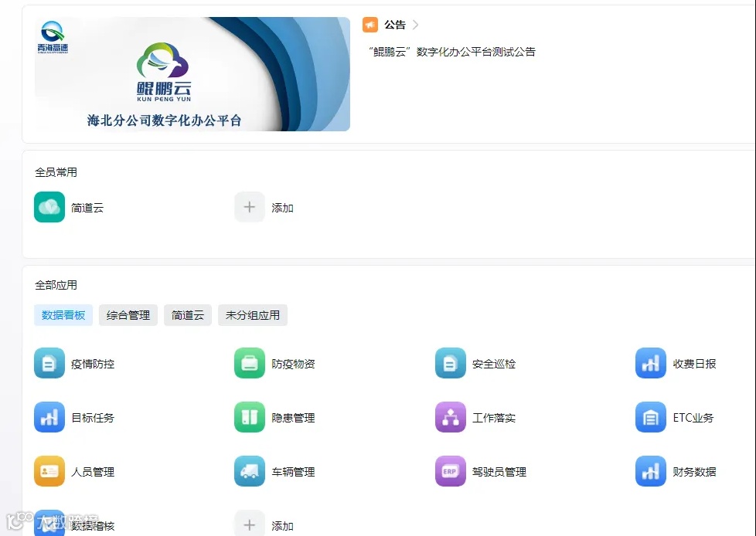The width and height of the screenshot is (756, 536).
Task: Click the 鲲鹏云 banner image
Action: coord(192,74)
